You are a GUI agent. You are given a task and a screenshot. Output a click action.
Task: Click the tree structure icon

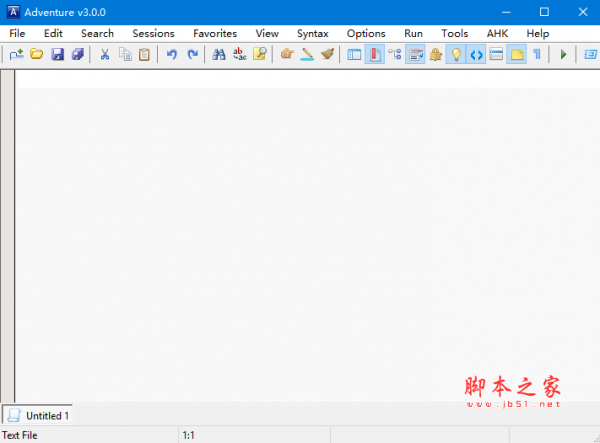click(x=395, y=54)
